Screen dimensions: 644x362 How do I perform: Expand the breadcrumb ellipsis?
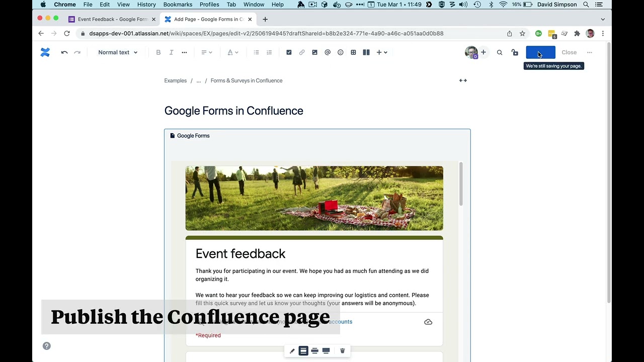tap(199, 80)
